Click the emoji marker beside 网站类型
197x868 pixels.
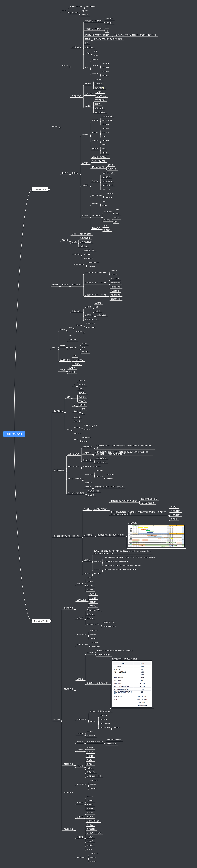point(103,88)
